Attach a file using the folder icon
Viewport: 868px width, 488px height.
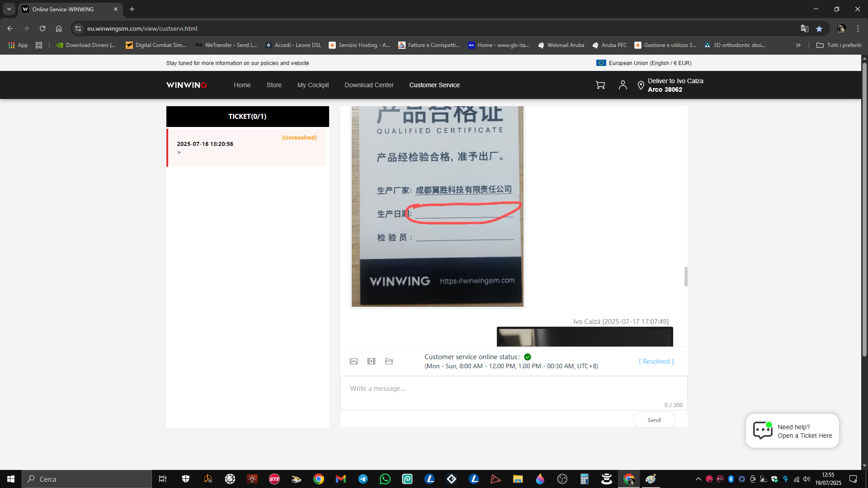pyautogui.click(x=389, y=361)
